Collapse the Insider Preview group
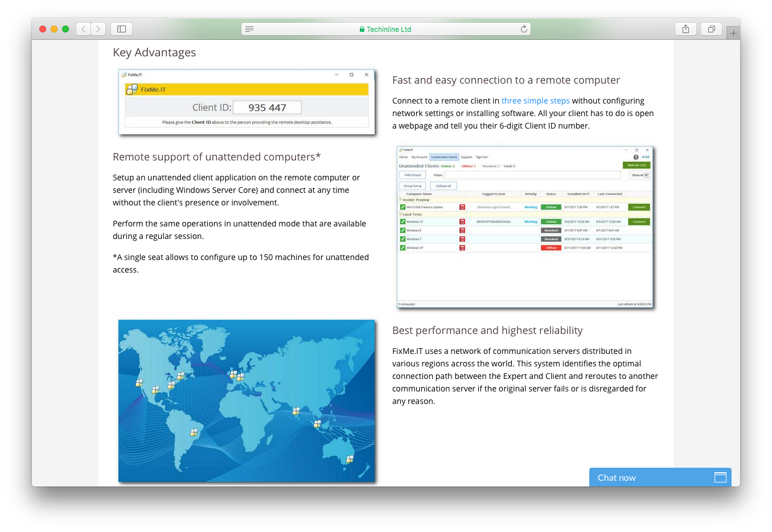 [x=401, y=200]
